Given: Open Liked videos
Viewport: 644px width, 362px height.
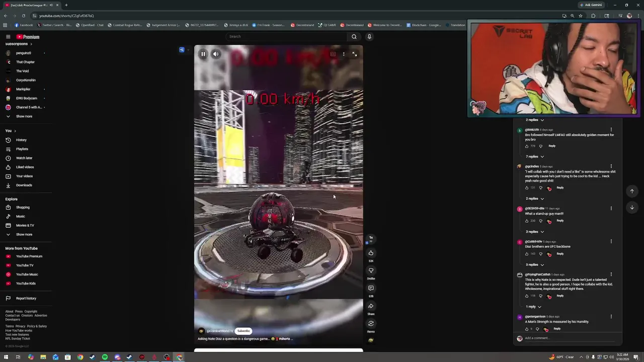Looking at the screenshot, I should pos(25,167).
